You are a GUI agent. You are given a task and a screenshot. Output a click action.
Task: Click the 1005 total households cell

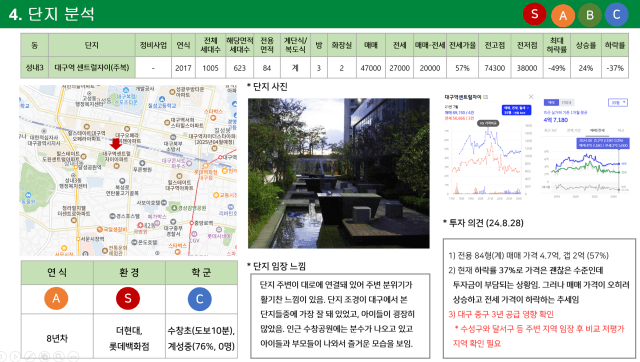[x=210, y=68]
